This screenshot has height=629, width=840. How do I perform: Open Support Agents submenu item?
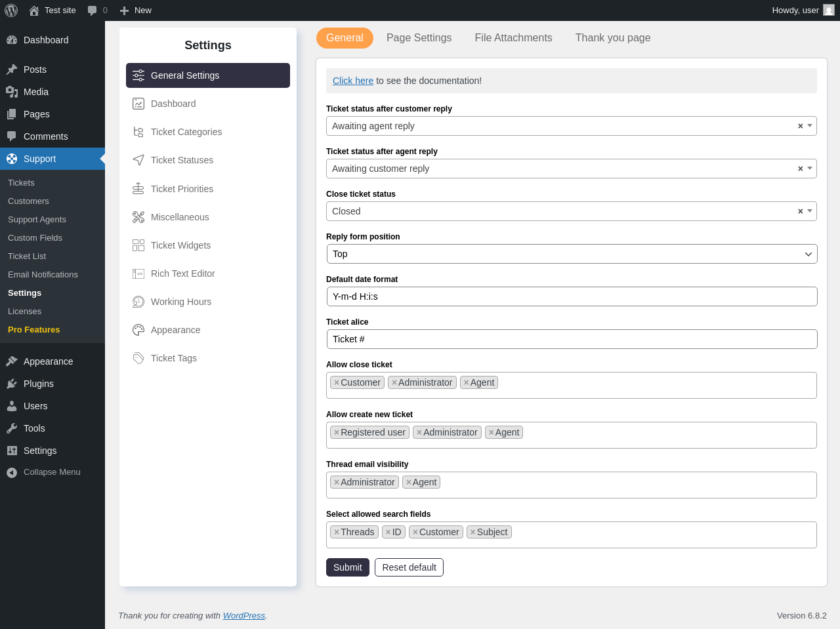(37, 220)
